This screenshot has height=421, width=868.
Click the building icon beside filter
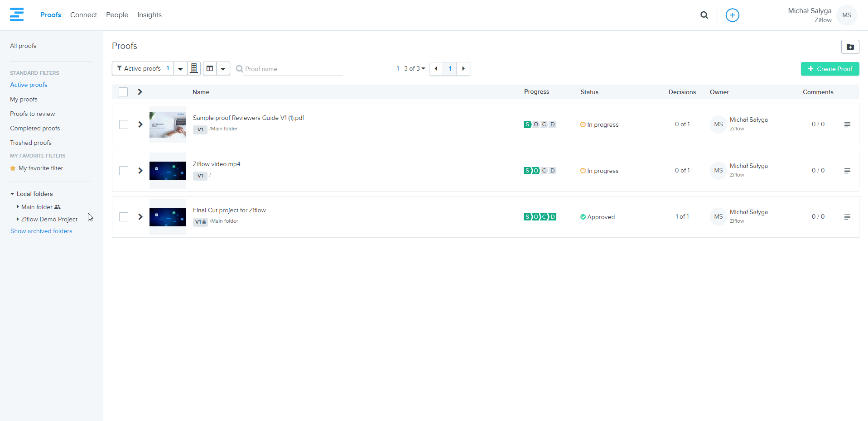coord(194,68)
